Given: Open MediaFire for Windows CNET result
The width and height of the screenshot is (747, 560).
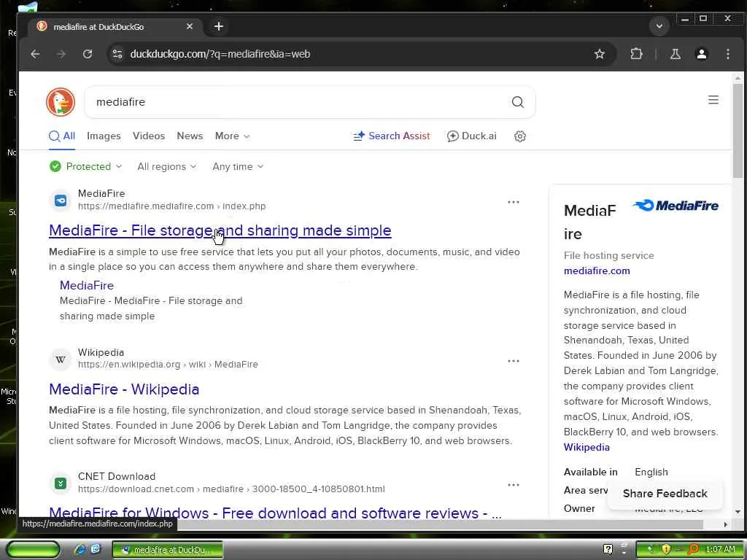Looking at the screenshot, I should (275, 513).
